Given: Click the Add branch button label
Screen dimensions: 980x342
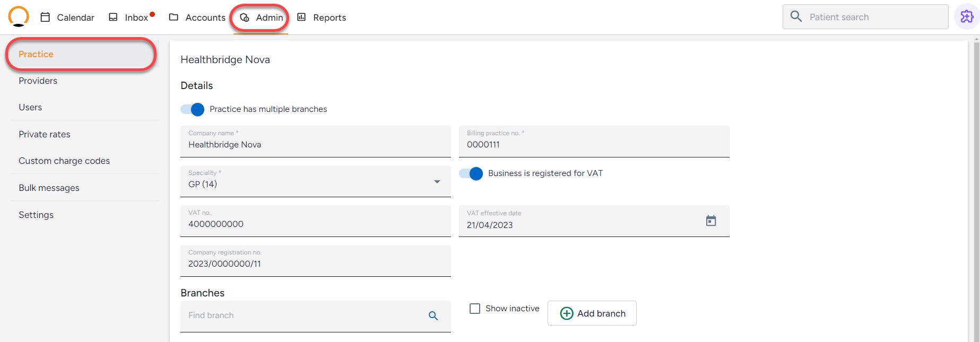Looking at the screenshot, I should pyautogui.click(x=601, y=313).
